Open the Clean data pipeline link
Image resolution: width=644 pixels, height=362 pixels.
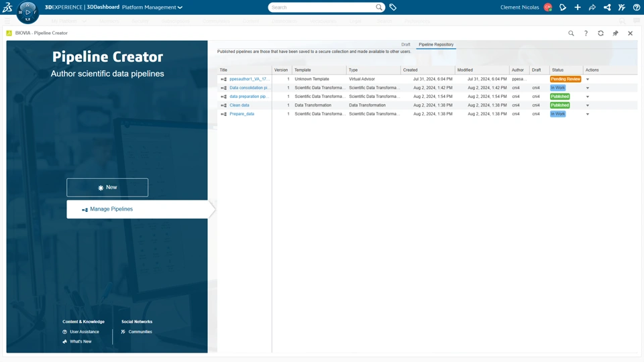point(239,105)
